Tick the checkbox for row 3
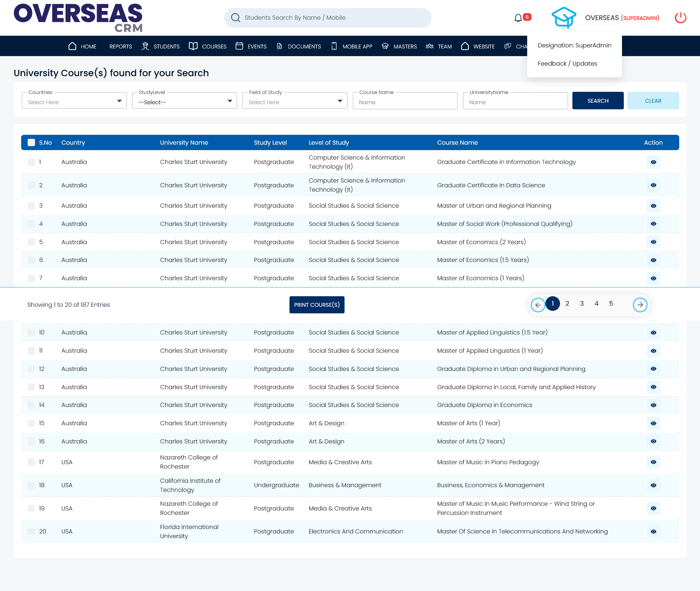700x591 pixels. coord(32,206)
